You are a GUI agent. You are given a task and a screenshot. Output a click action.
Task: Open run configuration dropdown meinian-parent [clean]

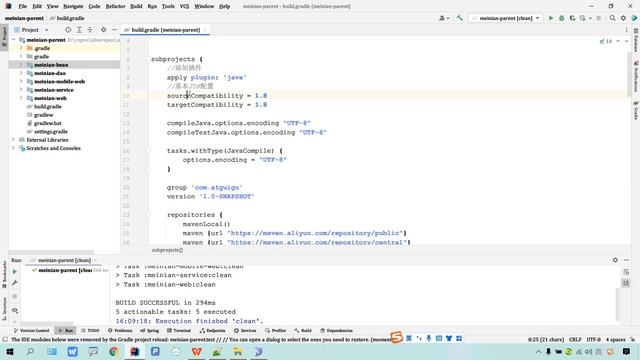(x=506, y=18)
